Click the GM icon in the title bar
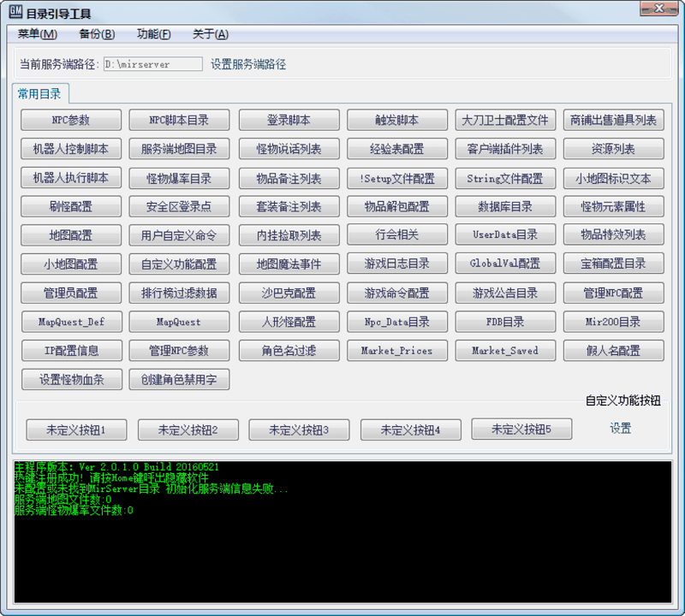 (x=12, y=10)
